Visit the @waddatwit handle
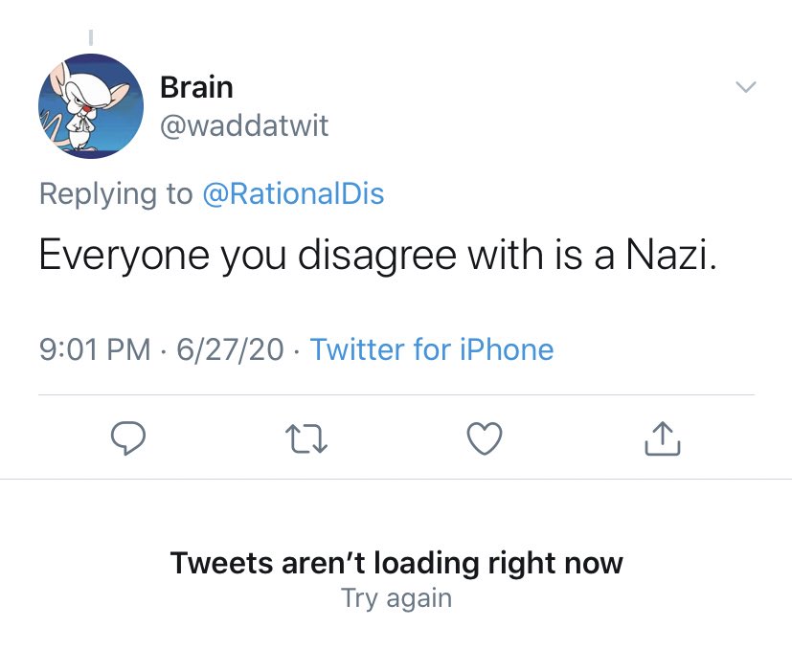Screen dimensions: 792x672 (244, 125)
